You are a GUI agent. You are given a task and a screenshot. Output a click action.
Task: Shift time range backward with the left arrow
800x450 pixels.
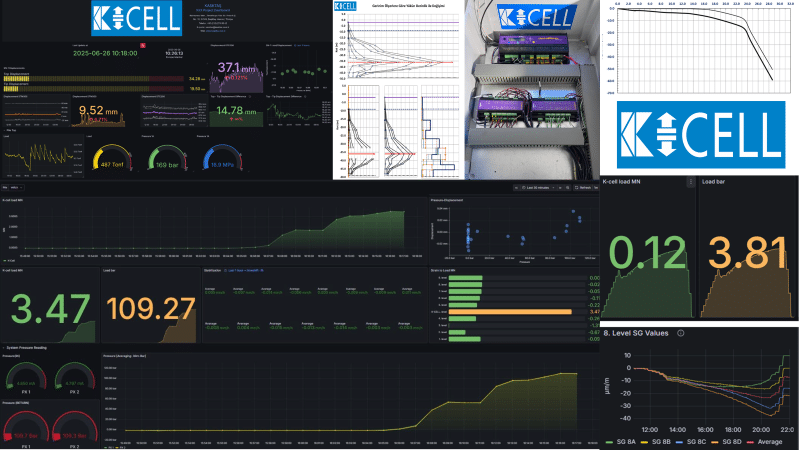pyautogui.click(x=516, y=188)
